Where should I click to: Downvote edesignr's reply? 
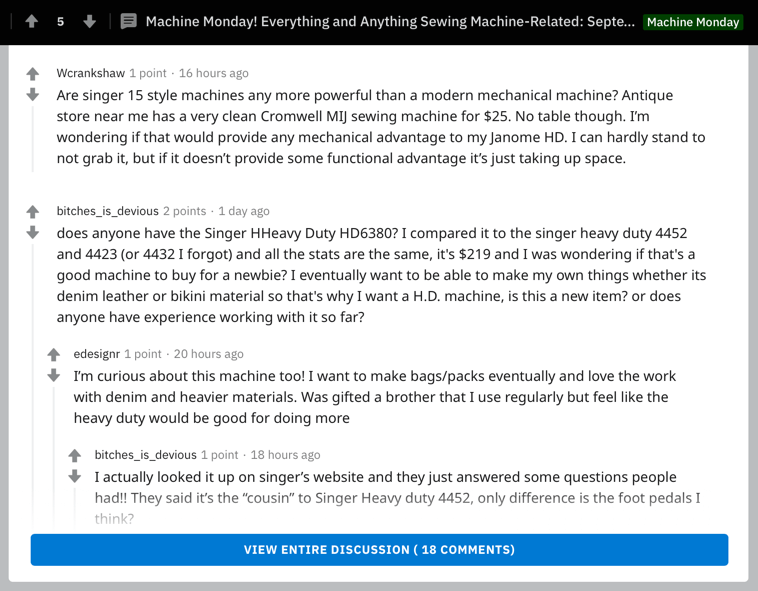[54, 375]
